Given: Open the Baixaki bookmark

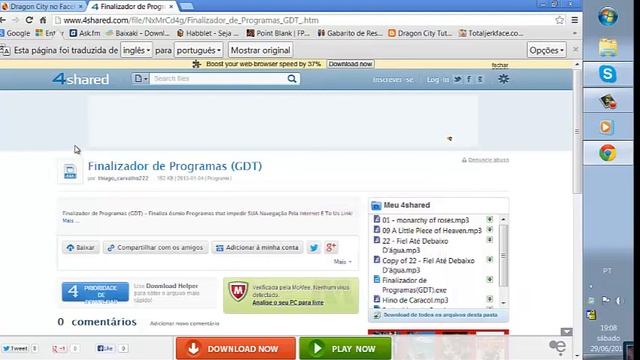Looking at the screenshot, I should point(138,33).
